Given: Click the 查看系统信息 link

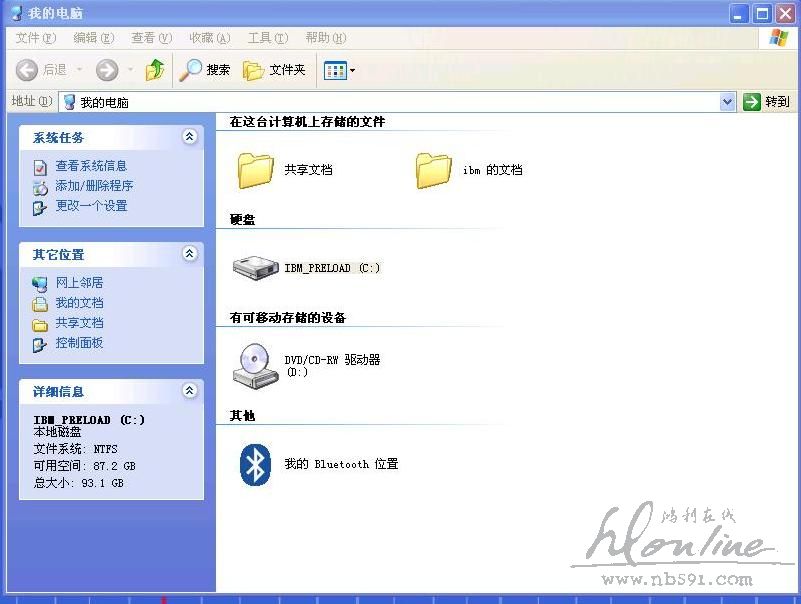Looking at the screenshot, I should click(x=91, y=166).
